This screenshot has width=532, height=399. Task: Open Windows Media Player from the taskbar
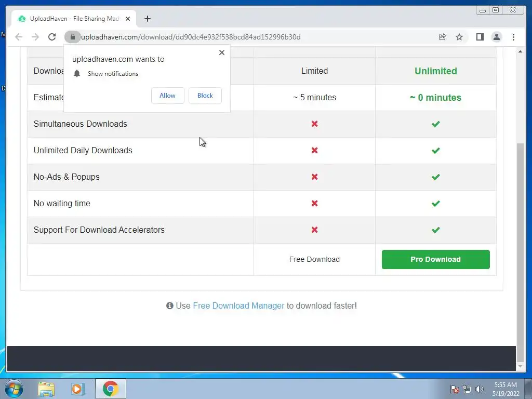pyautogui.click(x=78, y=389)
